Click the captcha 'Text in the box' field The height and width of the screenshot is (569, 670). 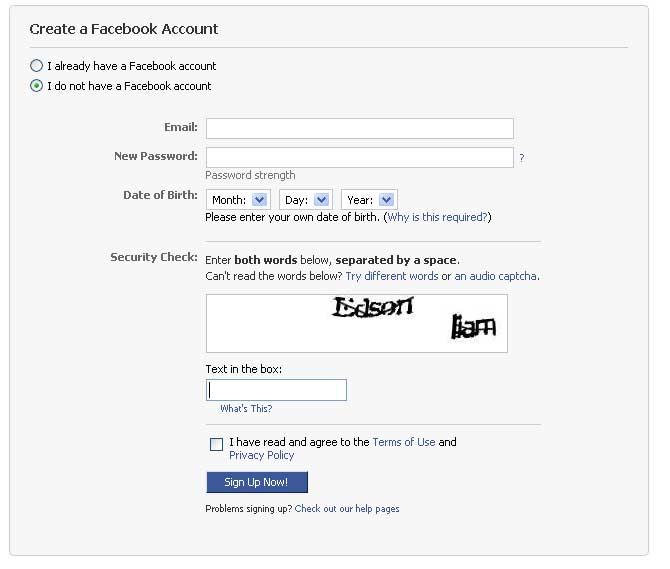[276, 390]
